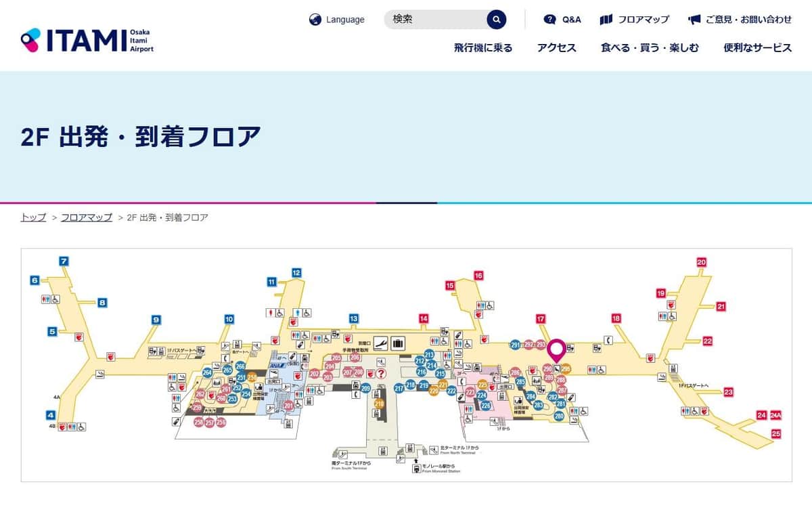
Task: Select blue facility marker 285
Action: click(x=520, y=382)
